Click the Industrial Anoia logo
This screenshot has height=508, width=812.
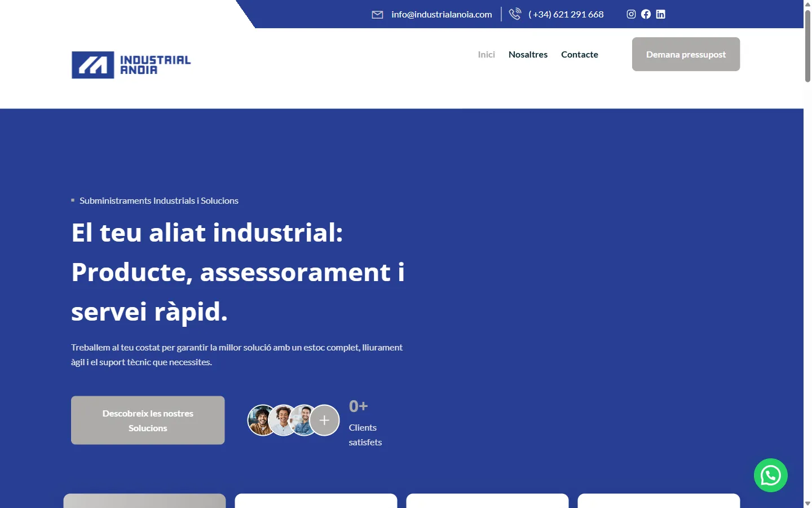point(131,65)
